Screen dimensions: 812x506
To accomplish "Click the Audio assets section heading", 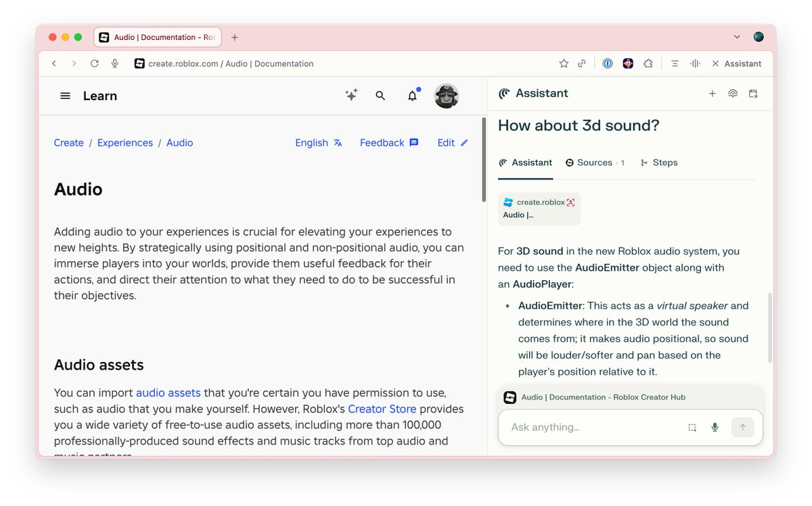I will pos(99,365).
